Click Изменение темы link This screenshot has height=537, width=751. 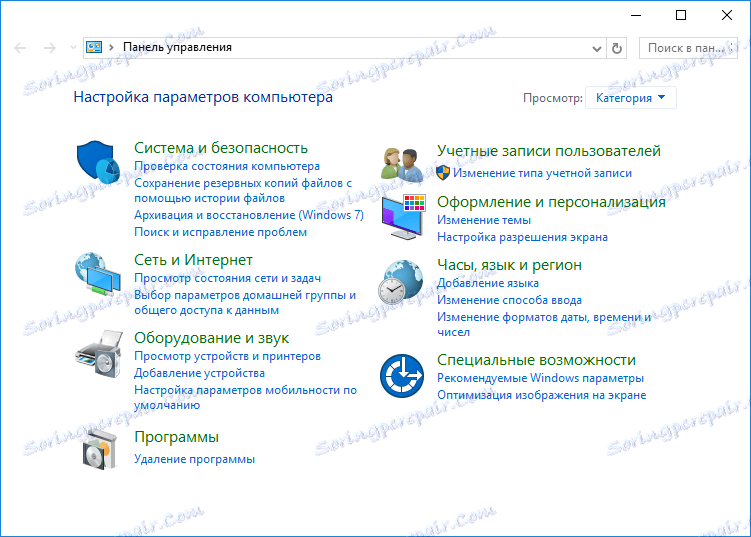tap(484, 220)
